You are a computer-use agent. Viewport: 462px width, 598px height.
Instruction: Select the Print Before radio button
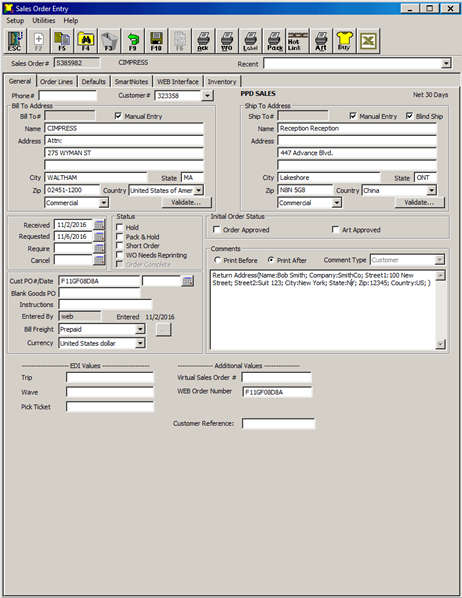click(217, 260)
